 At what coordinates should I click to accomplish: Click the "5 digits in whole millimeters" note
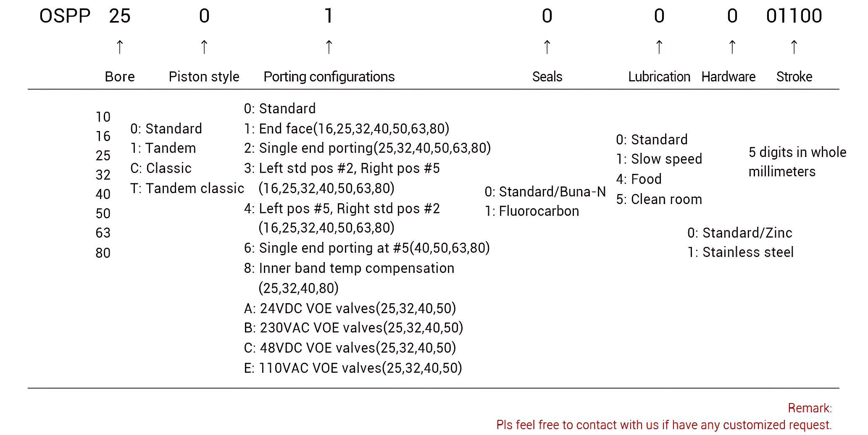coord(797,162)
